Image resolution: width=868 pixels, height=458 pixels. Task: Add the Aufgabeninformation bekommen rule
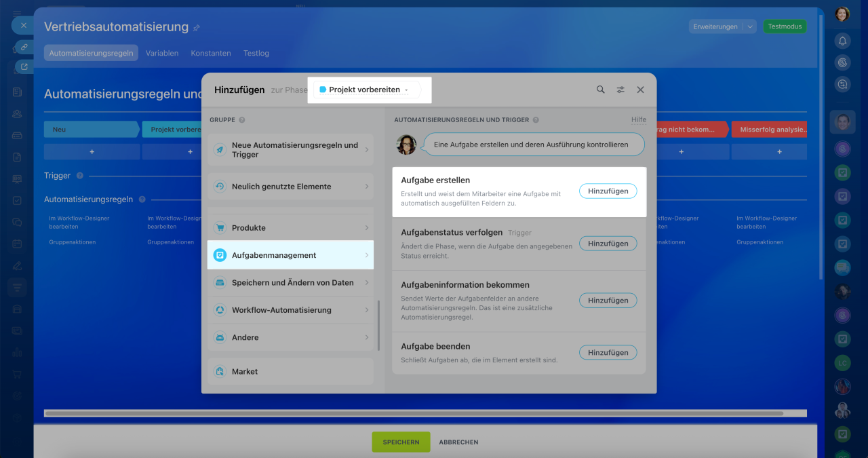point(608,301)
